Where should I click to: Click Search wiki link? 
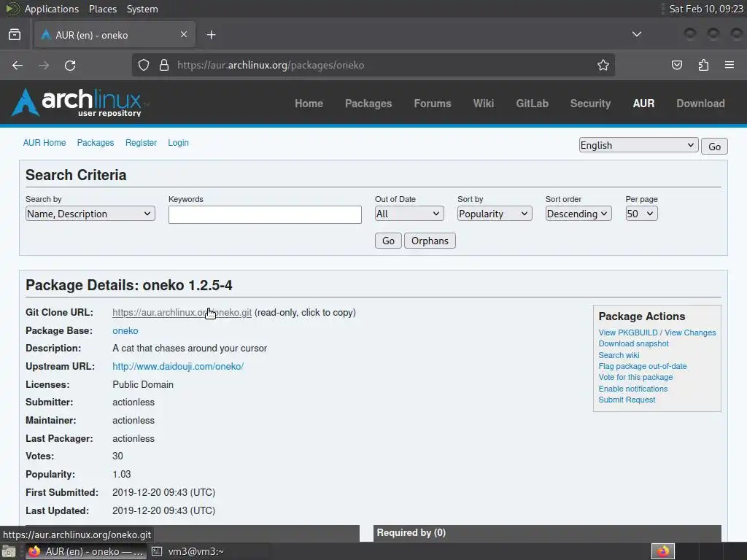619,355
